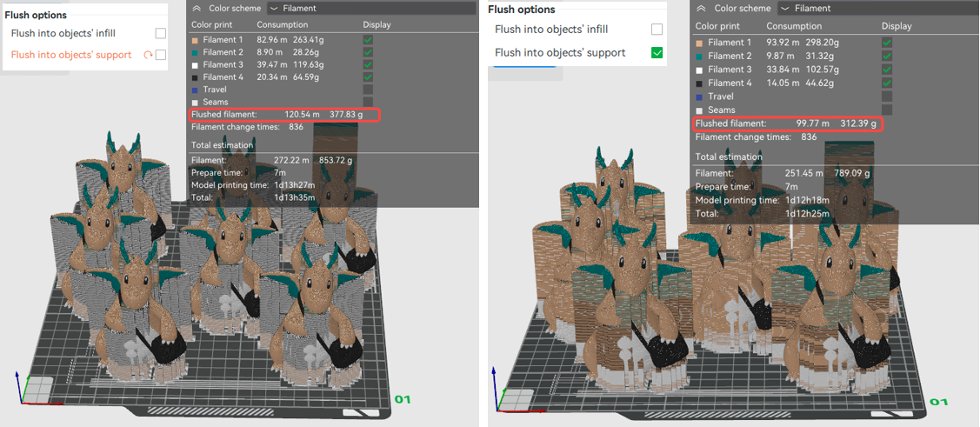The width and height of the screenshot is (980, 427).
Task: Click total filament length '272.22 m'
Action: point(292,161)
